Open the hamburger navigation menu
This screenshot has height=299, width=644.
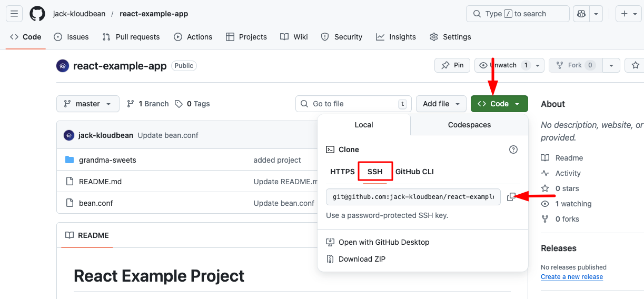click(14, 14)
